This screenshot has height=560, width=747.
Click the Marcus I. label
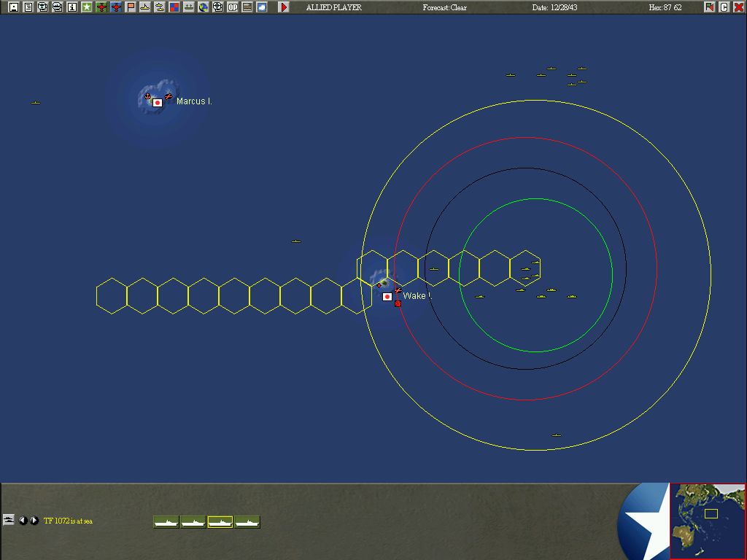pos(194,101)
